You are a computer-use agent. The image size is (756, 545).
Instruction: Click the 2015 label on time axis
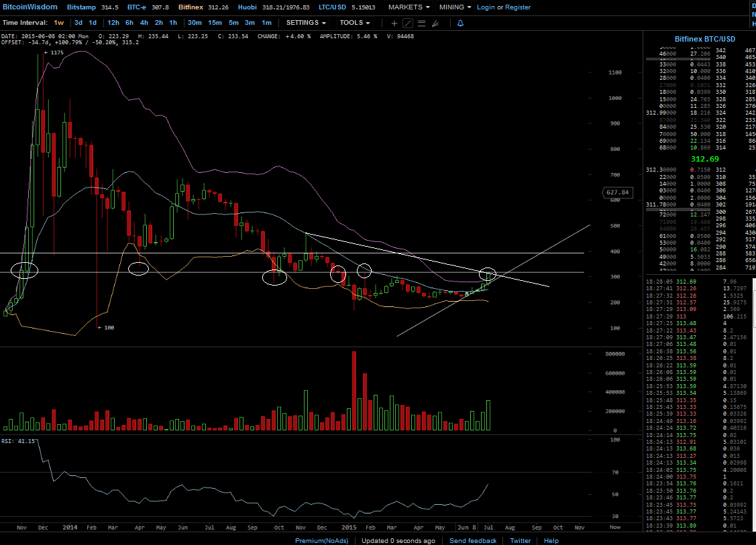point(349,527)
